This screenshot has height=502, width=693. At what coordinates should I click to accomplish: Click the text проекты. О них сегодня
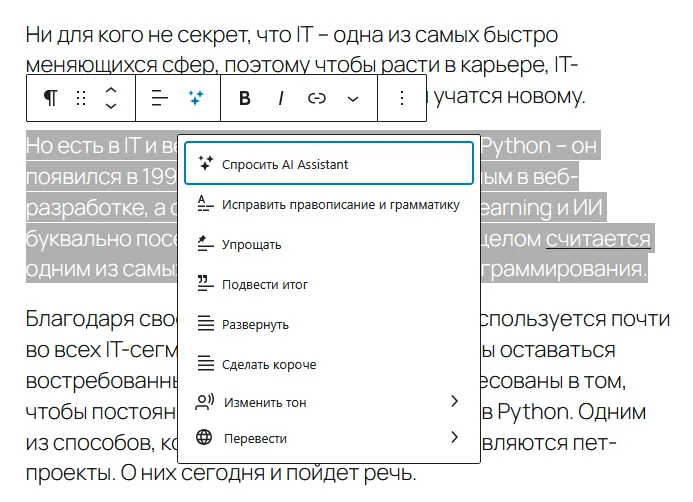pyautogui.click(x=147, y=473)
